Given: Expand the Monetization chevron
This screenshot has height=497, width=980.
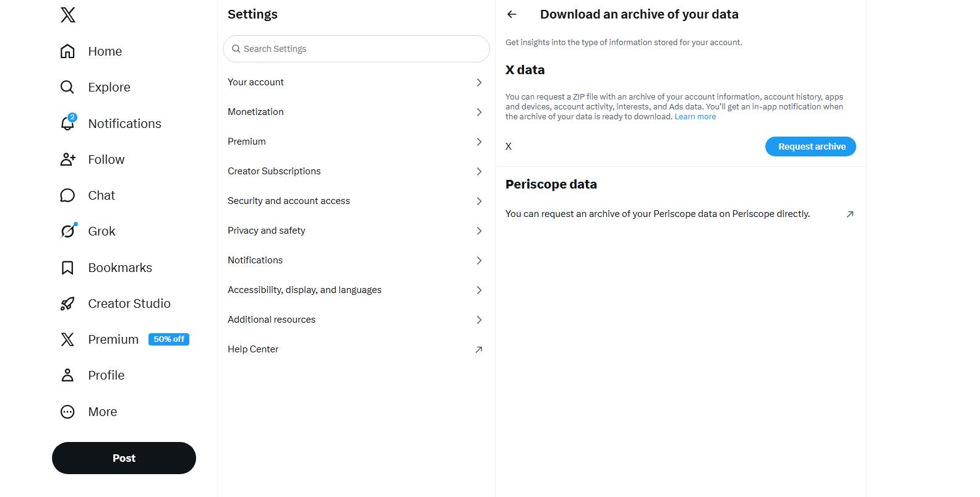Looking at the screenshot, I should [479, 112].
